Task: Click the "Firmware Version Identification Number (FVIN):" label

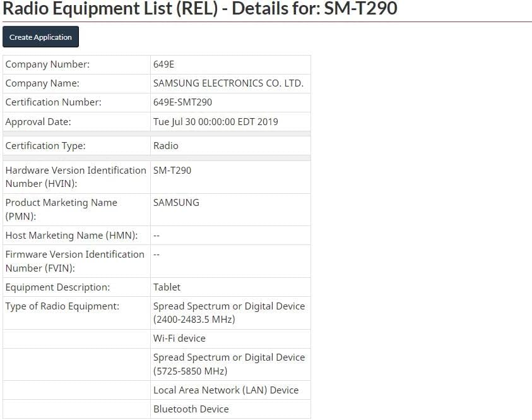Action: [x=75, y=261]
